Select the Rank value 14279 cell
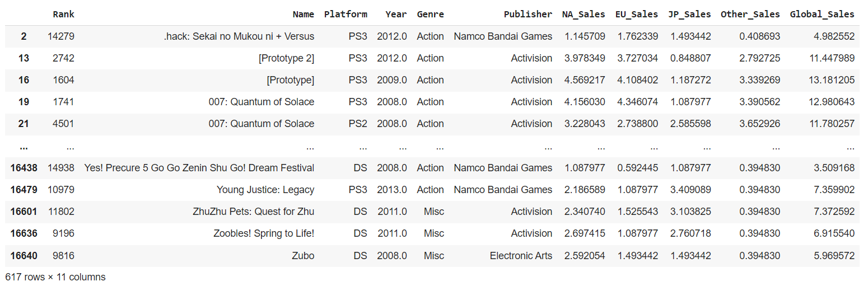This screenshot has width=868, height=286. [61, 36]
